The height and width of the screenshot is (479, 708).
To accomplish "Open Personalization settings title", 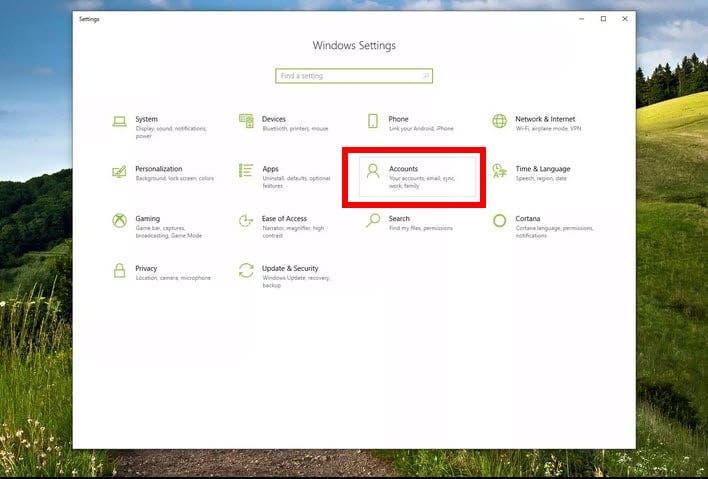I will tap(159, 169).
